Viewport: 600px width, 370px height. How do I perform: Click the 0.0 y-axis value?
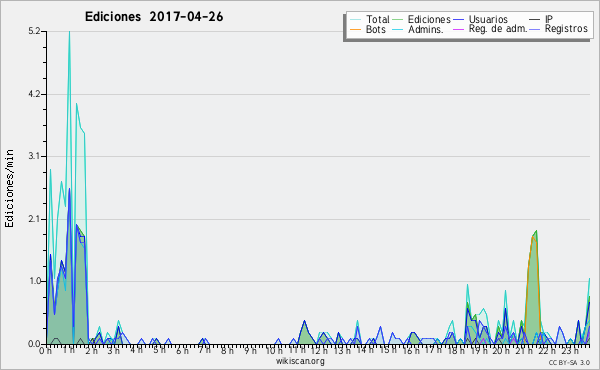34,344
